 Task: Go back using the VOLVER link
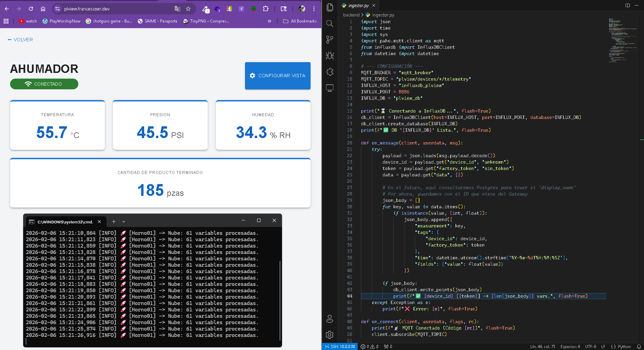tap(20, 40)
